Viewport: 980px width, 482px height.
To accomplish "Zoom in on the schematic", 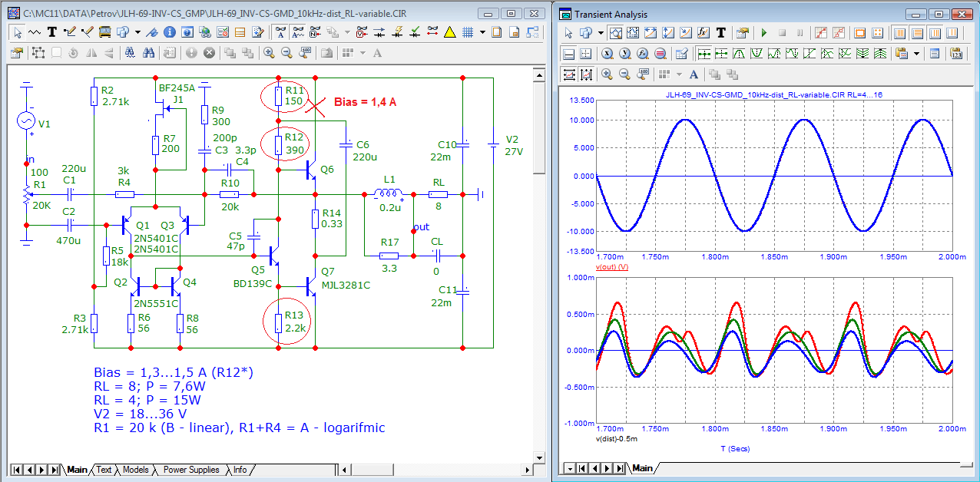I will tap(269, 53).
